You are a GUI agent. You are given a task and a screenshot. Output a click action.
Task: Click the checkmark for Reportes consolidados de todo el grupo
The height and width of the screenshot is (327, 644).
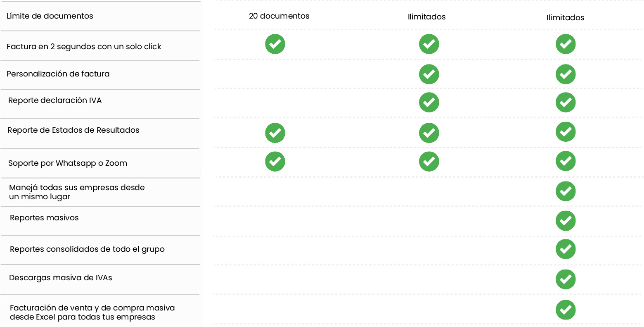566,249
